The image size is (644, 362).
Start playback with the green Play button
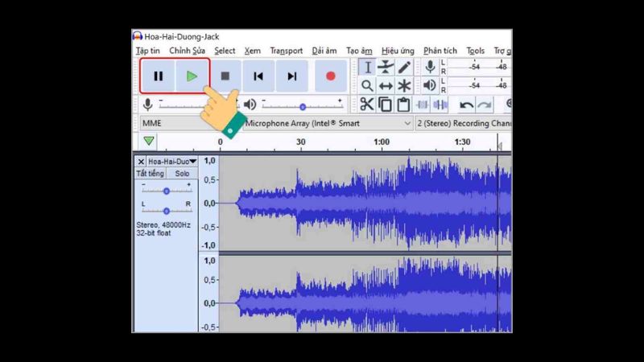tap(192, 76)
